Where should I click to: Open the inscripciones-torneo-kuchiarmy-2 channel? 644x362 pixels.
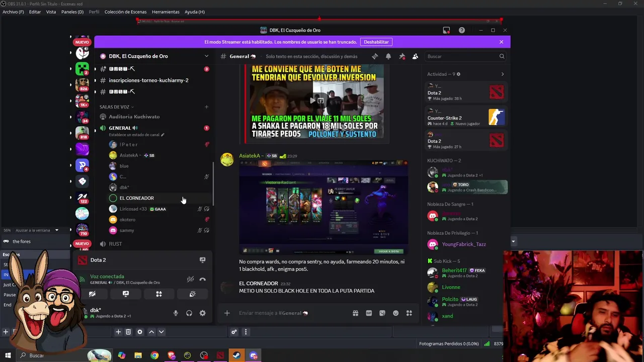[x=148, y=80]
